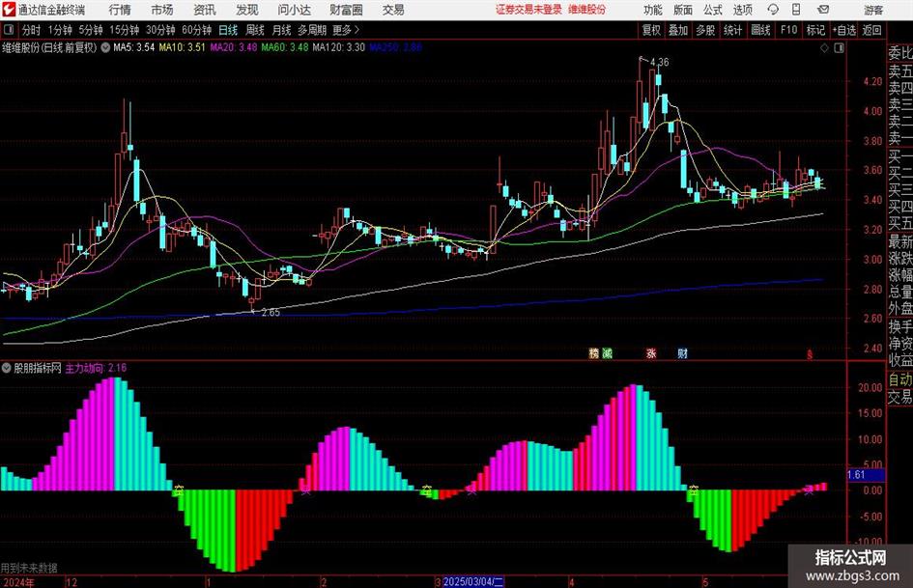Open the customer service headset icon
Image resolution: width=913 pixels, height=588 pixels.
(773, 10)
